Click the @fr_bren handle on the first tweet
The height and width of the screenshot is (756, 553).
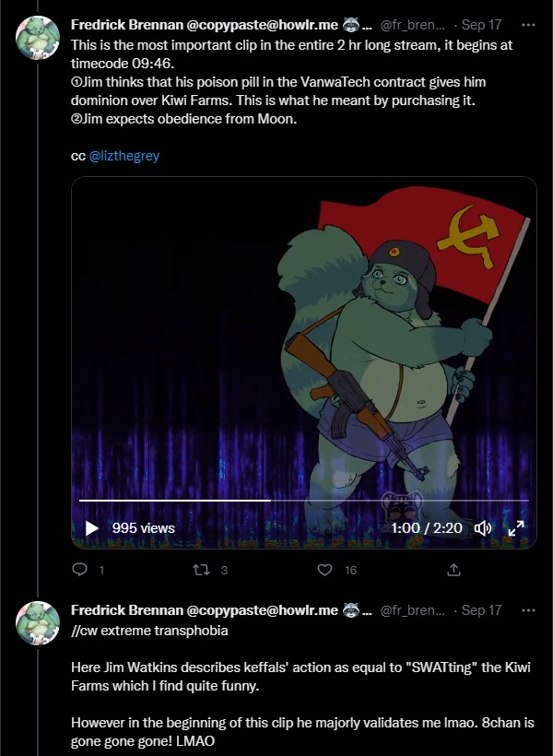click(412, 25)
